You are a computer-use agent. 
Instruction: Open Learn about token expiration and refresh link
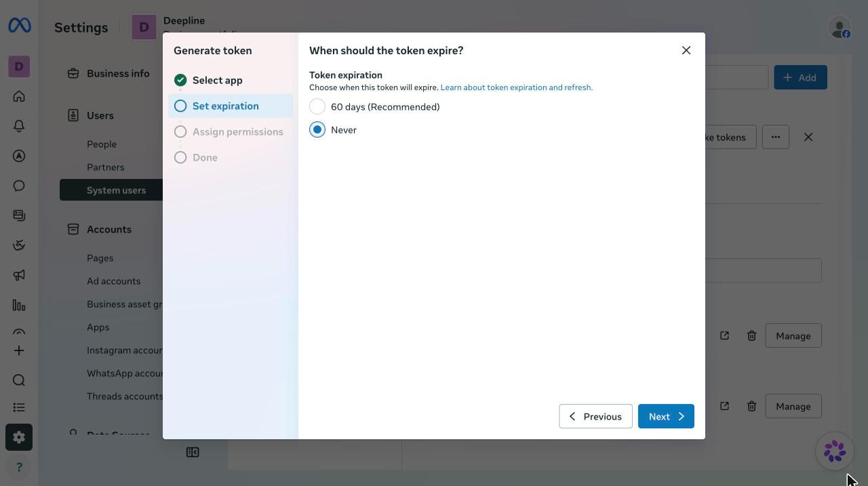click(x=517, y=87)
